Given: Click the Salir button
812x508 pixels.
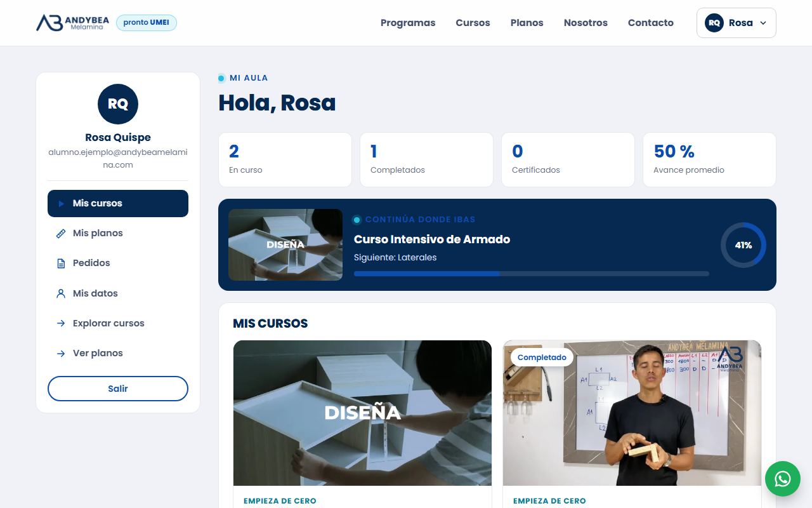Looking at the screenshot, I should click(118, 389).
